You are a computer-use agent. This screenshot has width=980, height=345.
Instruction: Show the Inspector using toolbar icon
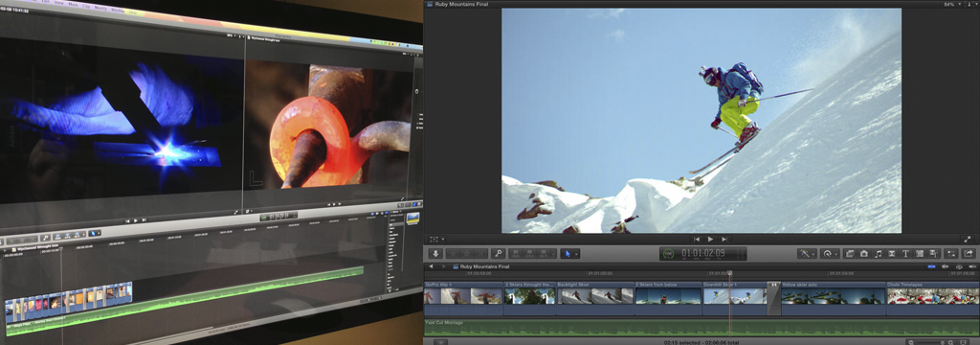point(951,254)
